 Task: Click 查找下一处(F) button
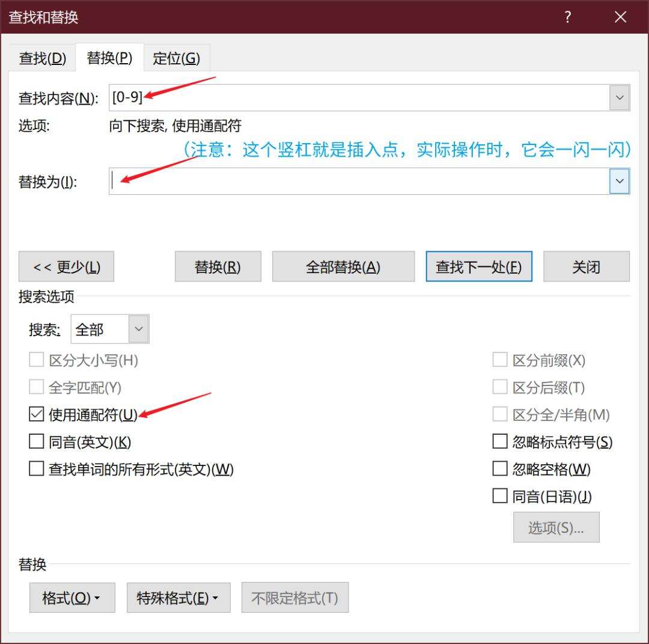click(x=479, y=266)
